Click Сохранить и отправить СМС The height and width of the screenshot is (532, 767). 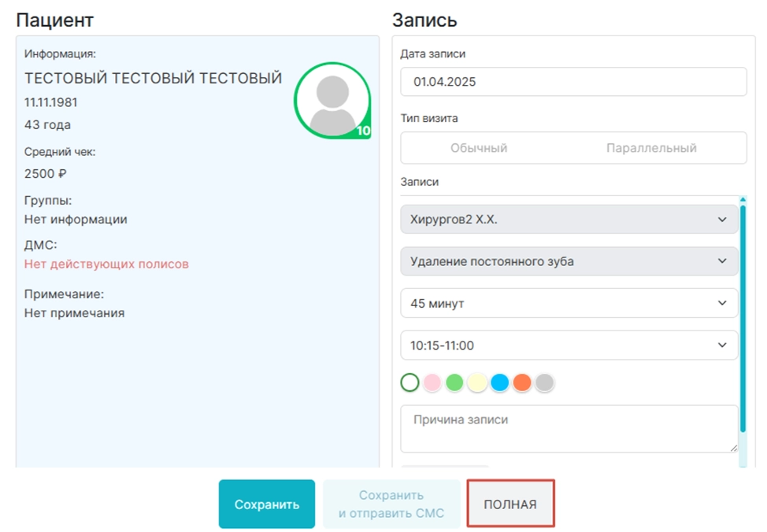click(391, 504)
